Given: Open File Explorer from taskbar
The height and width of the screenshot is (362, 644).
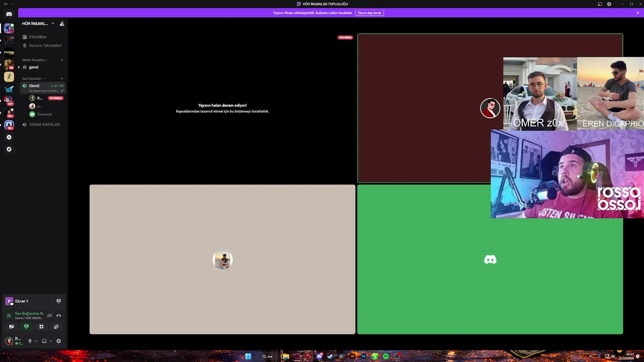Looking at the screenshot, I should tap(285, 356).
